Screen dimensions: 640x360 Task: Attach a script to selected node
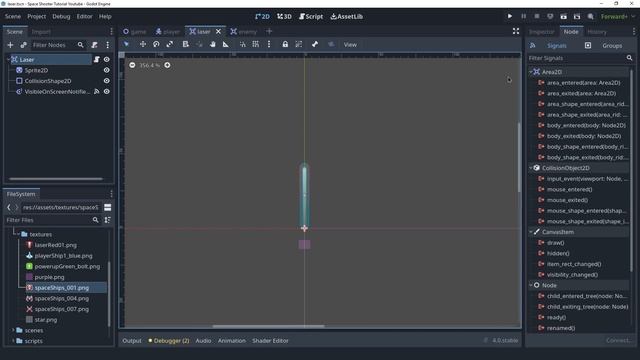pyautogui.click(x=95, y=45)
